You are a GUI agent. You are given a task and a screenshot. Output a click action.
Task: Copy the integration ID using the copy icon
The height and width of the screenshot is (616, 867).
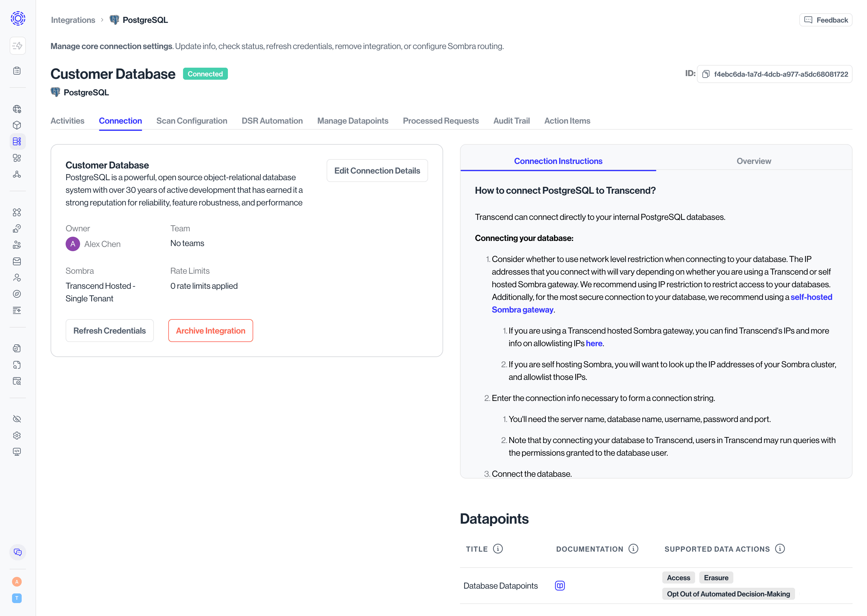point(706,74)
